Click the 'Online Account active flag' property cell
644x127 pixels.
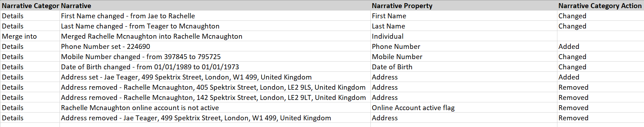coord(464,108)
